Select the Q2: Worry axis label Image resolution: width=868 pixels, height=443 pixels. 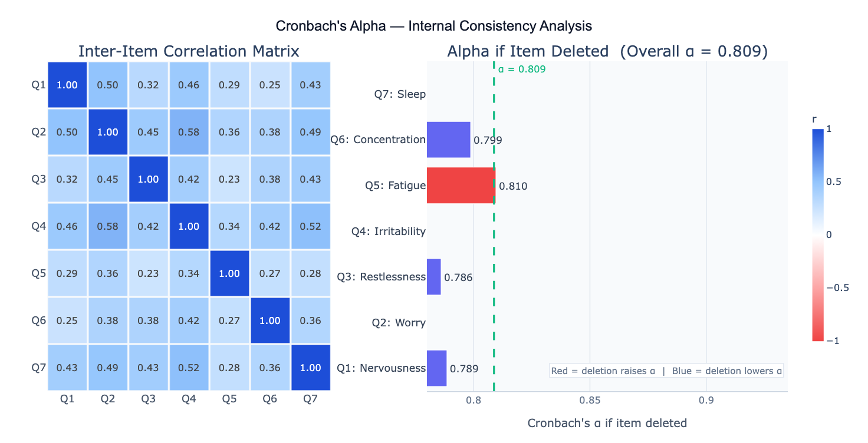pos(399,323)
